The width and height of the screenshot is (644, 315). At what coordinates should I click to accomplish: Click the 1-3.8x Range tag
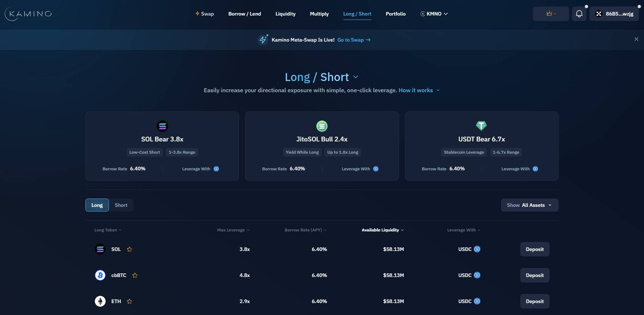[182, 152]
